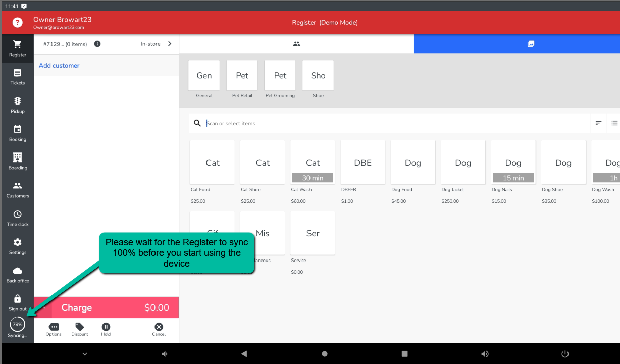Toggle the list view icon
This screenshot has width=620, height=364.
[x=614, y=123]
